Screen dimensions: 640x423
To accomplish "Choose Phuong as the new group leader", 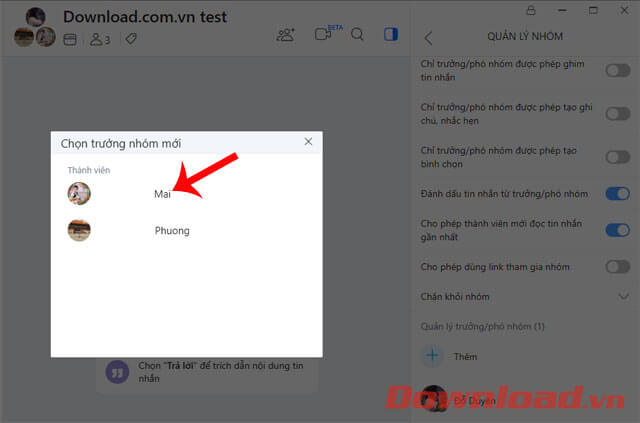I will pyautogui.click(x=187, y=230).
